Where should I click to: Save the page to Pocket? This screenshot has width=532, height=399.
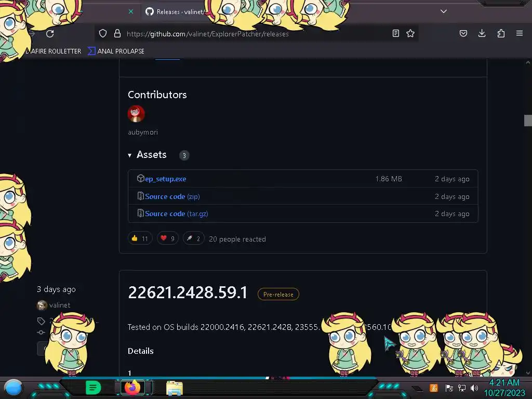tap(463, 33)
